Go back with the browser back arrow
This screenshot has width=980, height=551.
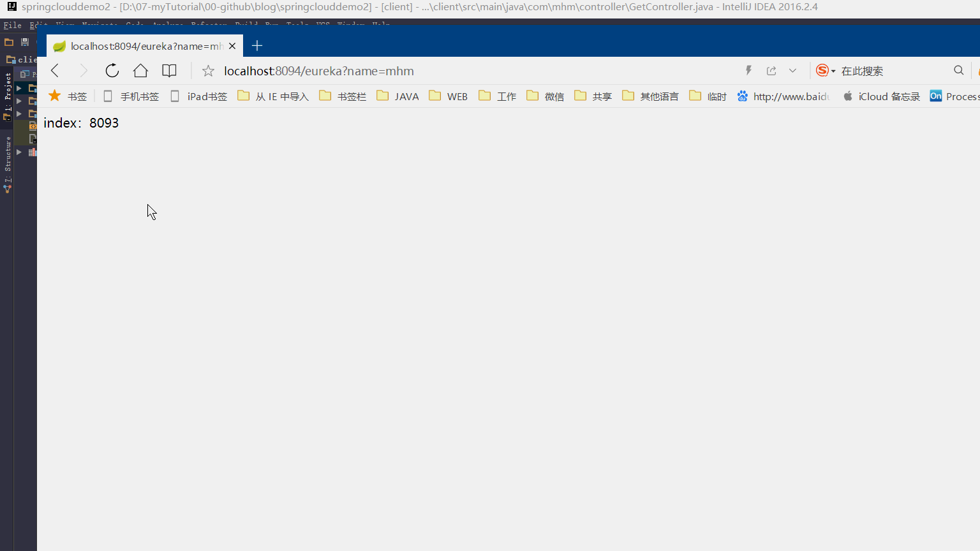click(55, 71)
